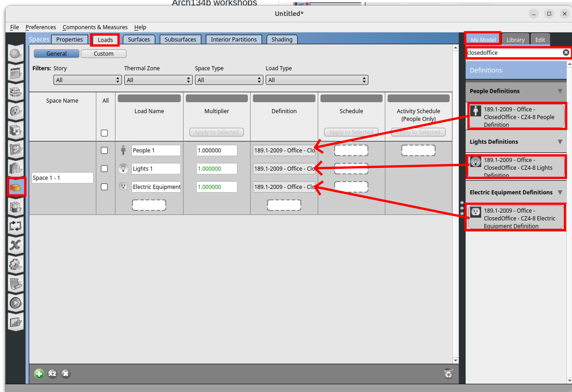Switch to the Surfaces tab
Screen dimensions: 572x392
pos(139,40)
